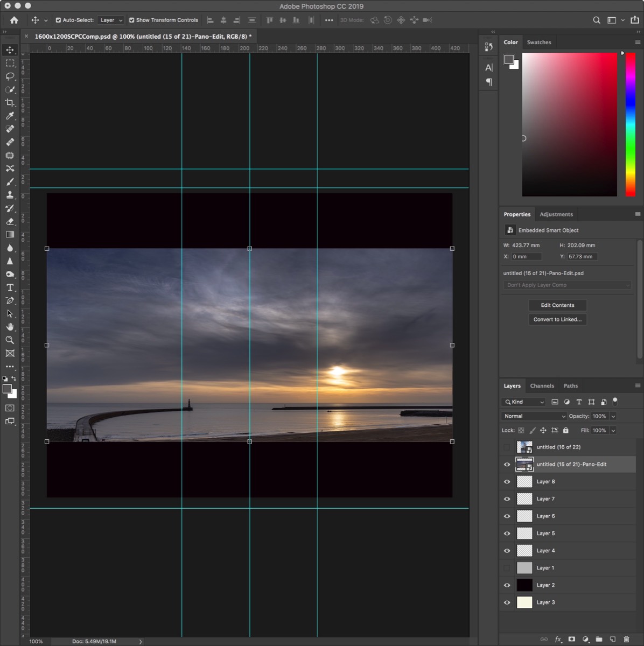Open the blend mode Normal dropdown
This screenshot has width=644, height=646.
point(534,416)
